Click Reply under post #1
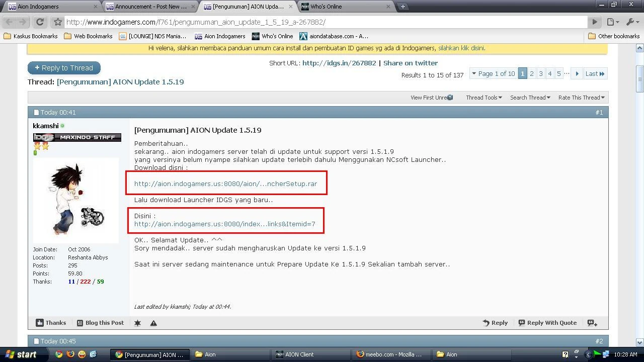 pyautogui.click(x=495, y=323)
